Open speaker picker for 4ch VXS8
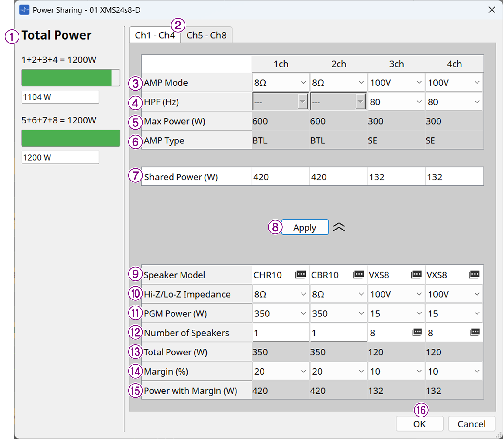504x439 pixels. coord(474,275)
